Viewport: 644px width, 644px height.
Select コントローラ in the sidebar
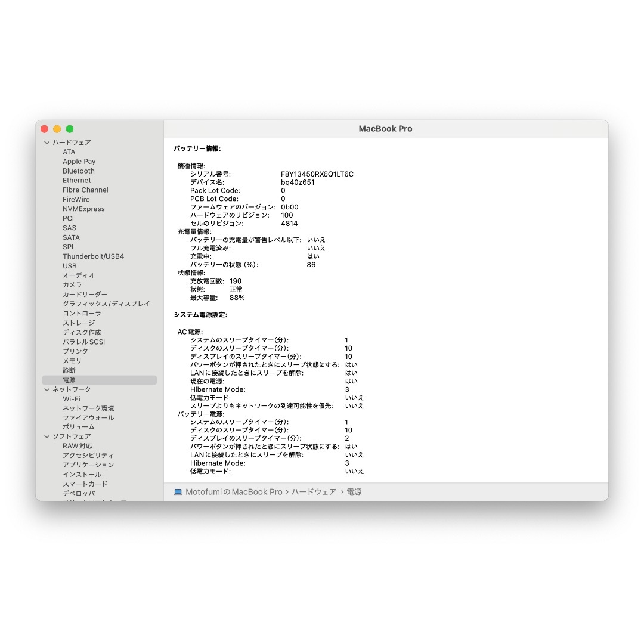(82, 313)
